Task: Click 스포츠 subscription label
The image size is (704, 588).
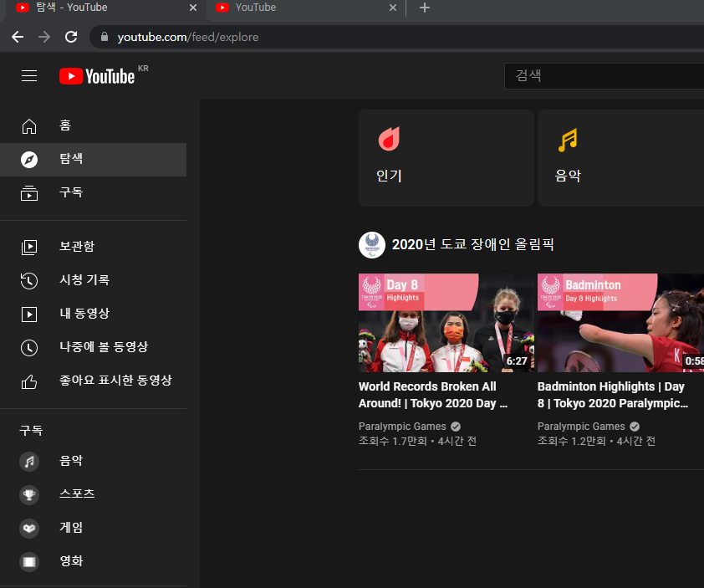Action: coord(77,493)
